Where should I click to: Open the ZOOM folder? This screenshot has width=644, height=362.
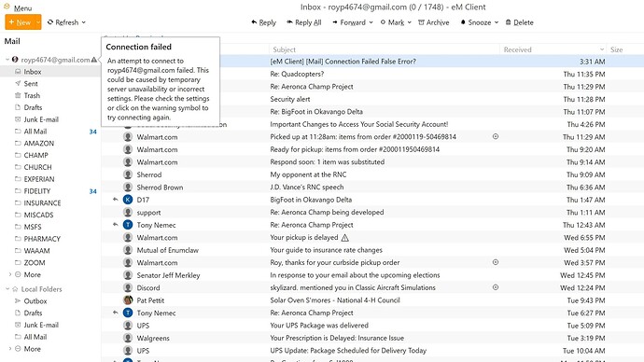[x=50, y=262]
